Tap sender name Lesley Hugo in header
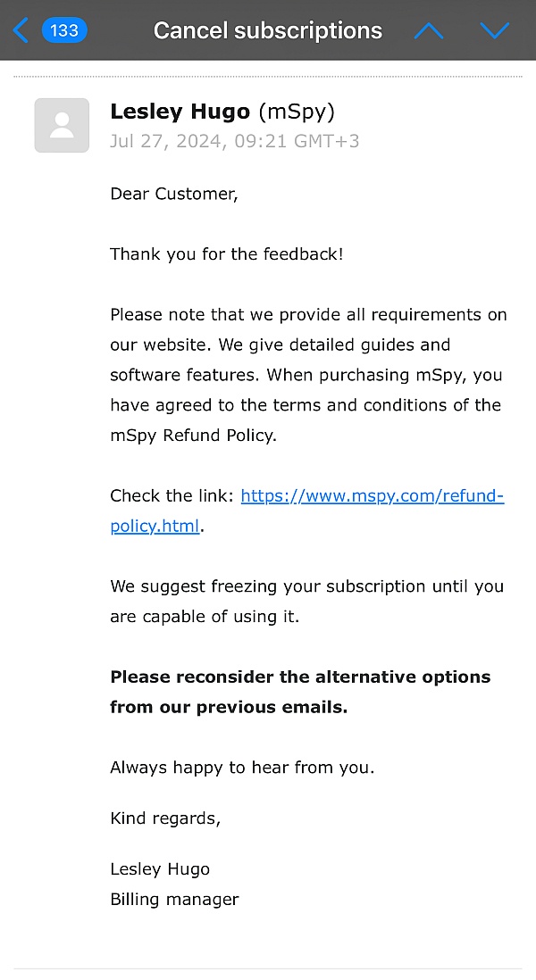Screen dimensions: 536x980 coord(180,112)
